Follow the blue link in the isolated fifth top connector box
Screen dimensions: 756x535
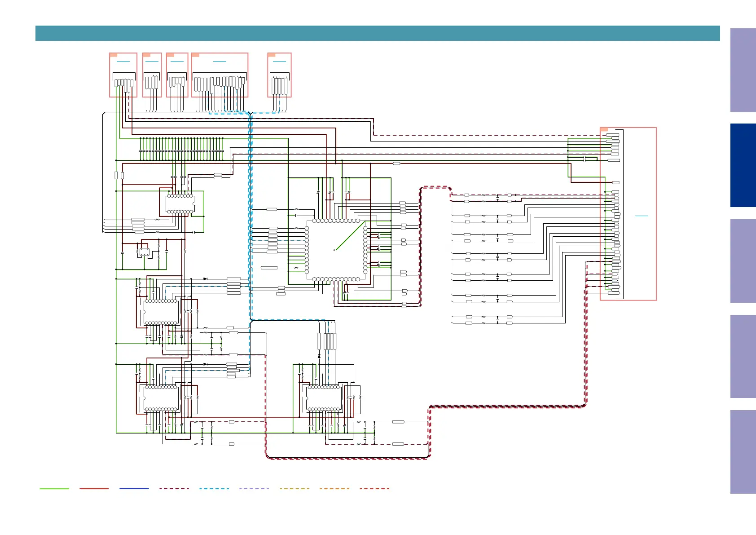coord(279,61)
